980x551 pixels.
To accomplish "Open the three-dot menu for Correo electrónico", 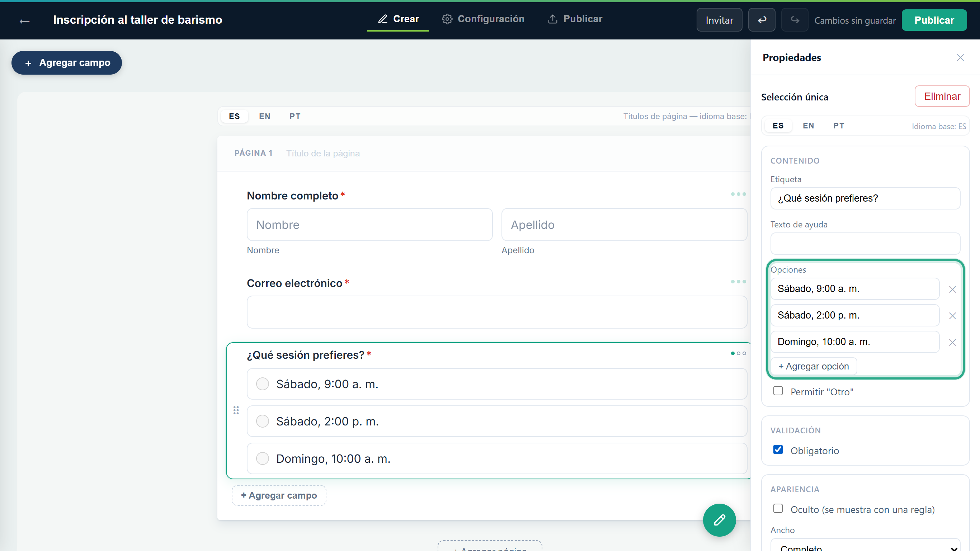I will pos(738,282).
